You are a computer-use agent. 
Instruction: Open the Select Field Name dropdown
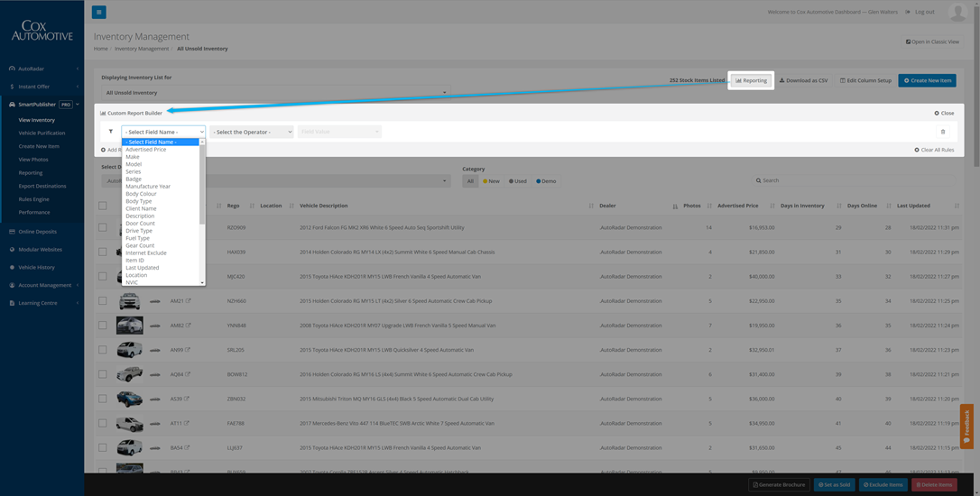[163, 132]
